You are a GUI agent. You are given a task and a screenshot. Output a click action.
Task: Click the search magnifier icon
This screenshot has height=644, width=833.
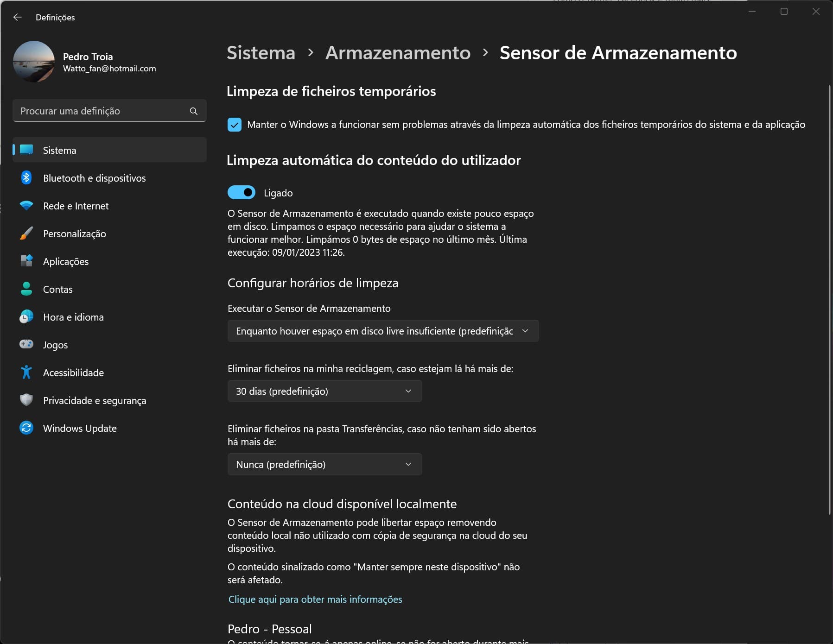[x=194, y=111]
